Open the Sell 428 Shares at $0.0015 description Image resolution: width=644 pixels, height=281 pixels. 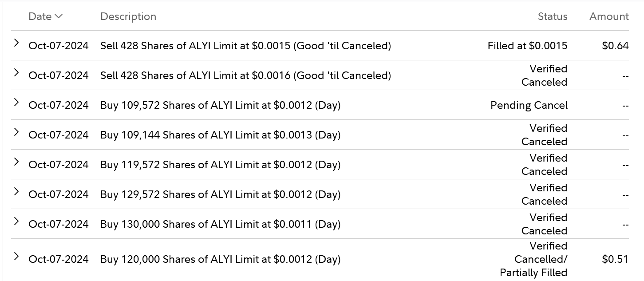pyautogui.click(x=245, y=46)
